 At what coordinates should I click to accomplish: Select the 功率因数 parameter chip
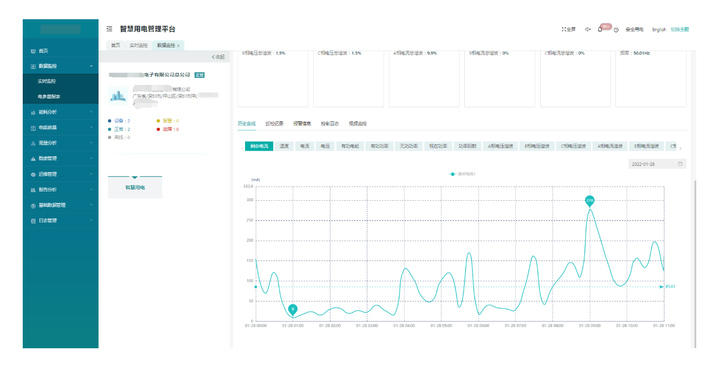pos(467,146)
